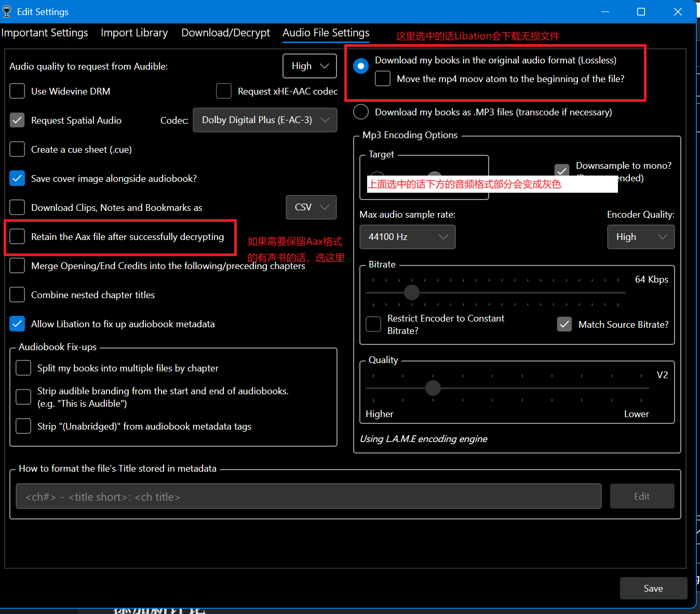Check Retain the Aax file after decrypting

pos(17,236)
